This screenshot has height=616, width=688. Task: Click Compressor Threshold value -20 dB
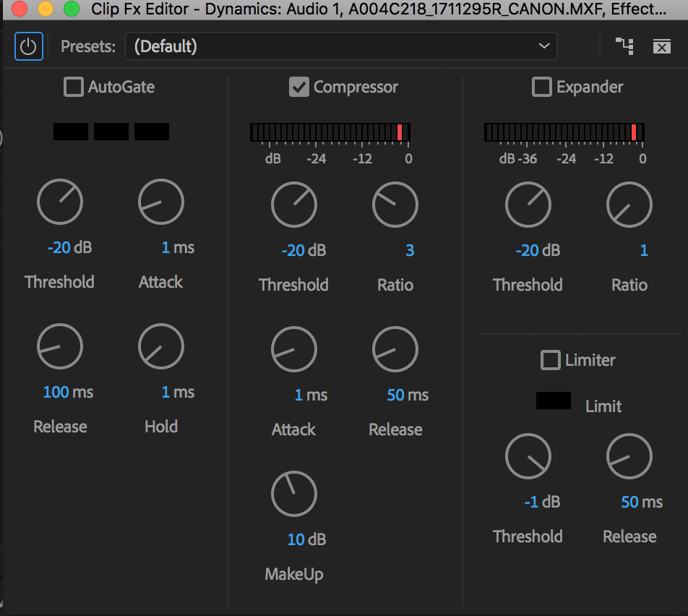coord(304,250)
